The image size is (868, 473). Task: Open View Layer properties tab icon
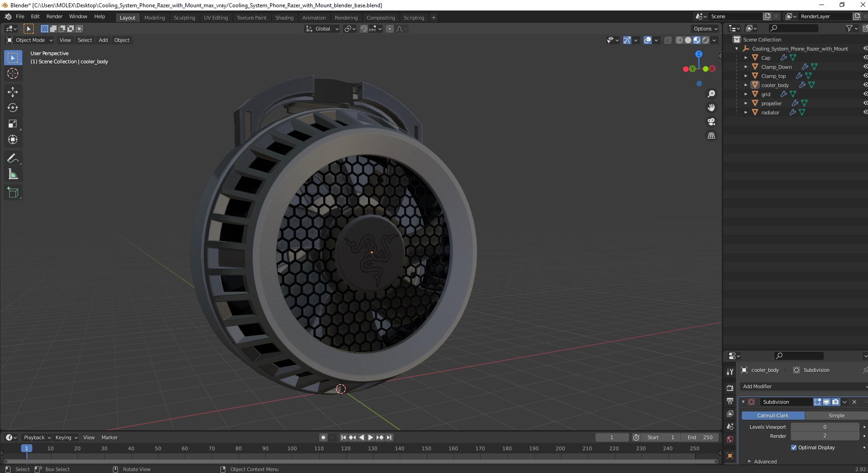(x=730, y=414)
